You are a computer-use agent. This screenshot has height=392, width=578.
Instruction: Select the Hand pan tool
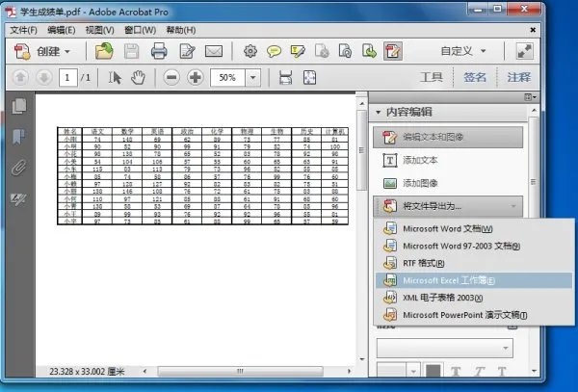[x=139, y=78]
